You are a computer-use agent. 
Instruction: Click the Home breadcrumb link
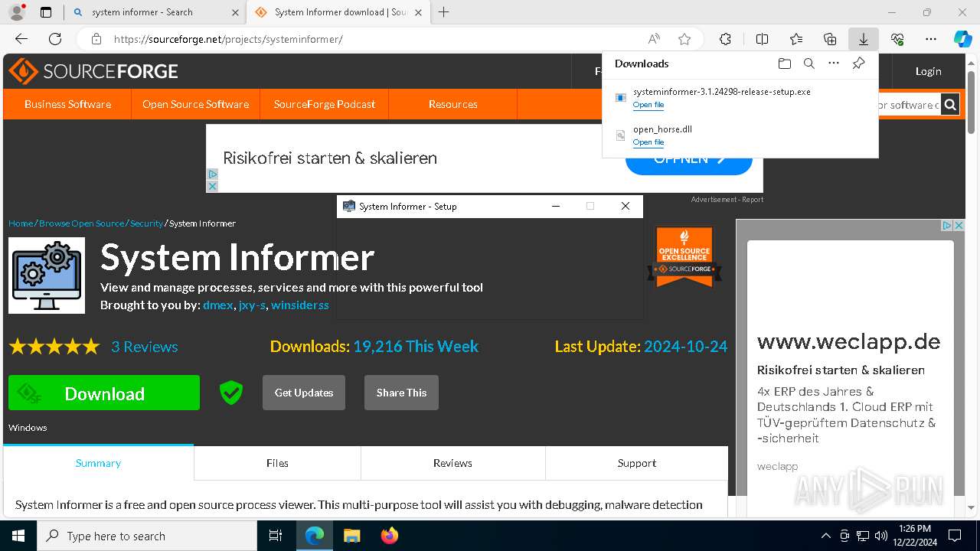pos(21,223)
